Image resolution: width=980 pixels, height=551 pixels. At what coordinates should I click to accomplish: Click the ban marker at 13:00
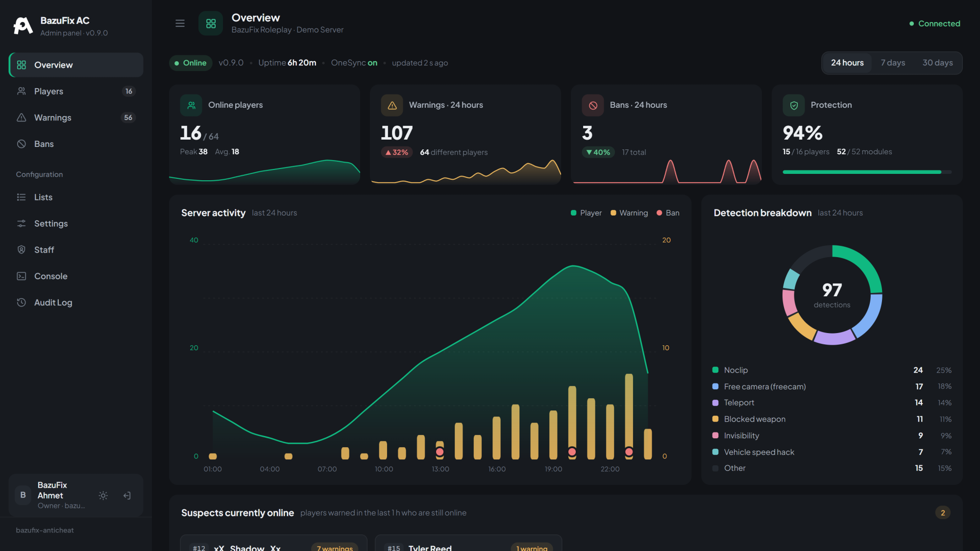point(440,452)
